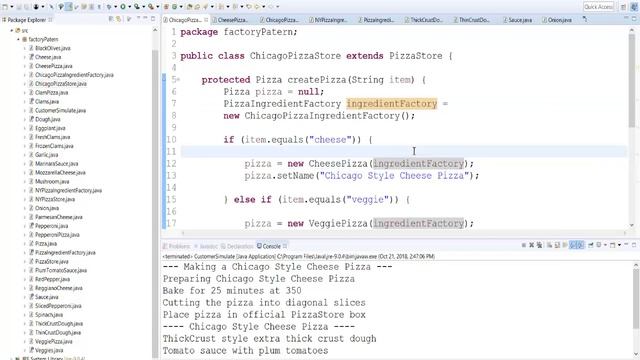640x360 pixels.
Task: Open the Display Selected Console dropdown
Action: [605, 245]
